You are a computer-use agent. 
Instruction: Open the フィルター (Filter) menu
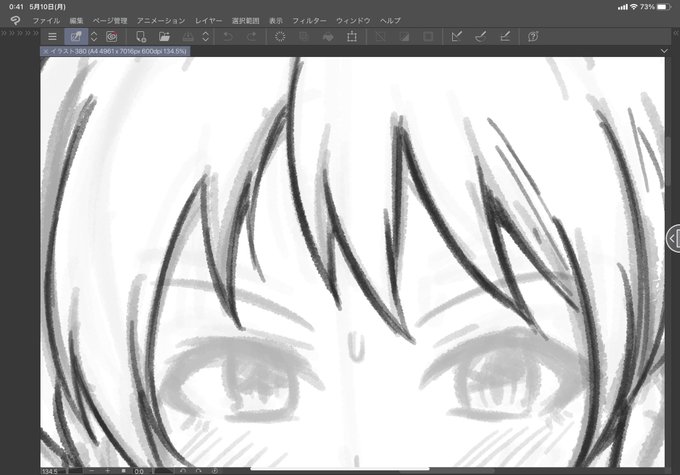click(309, 20)
